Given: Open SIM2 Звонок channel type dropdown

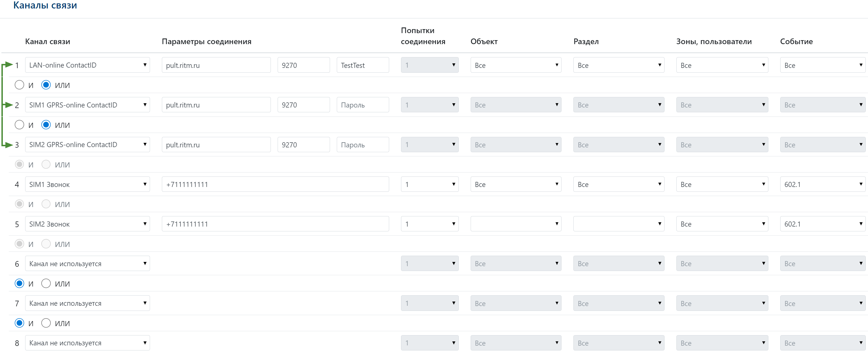Looking at the screenshot, I should tap(87, 224).
